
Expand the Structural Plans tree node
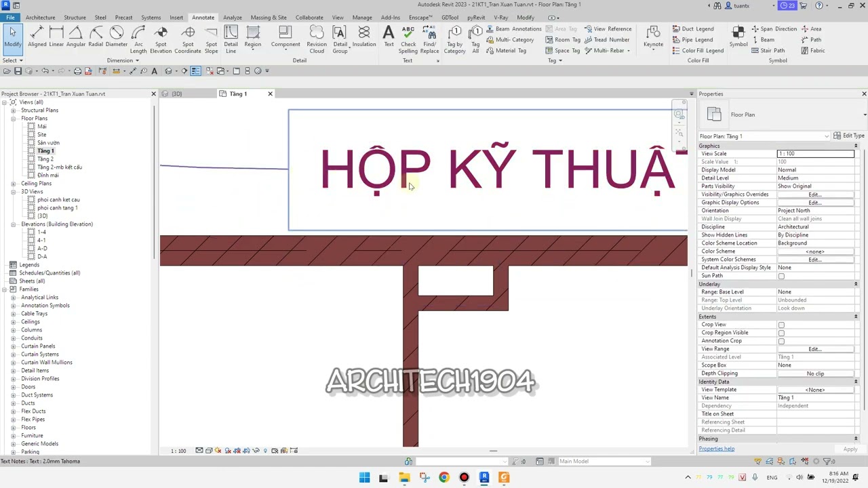click(13, 110)
